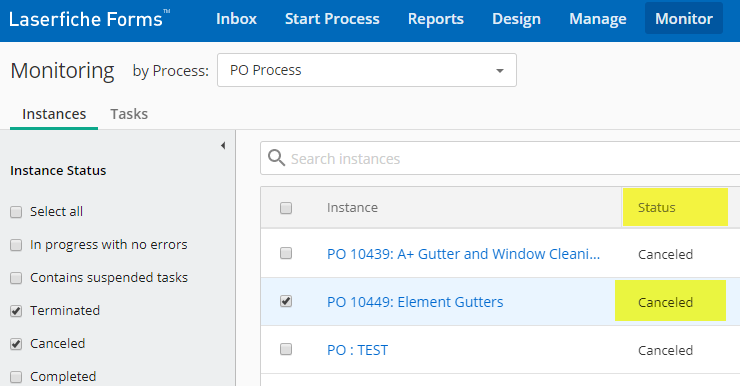
Task: Open the by Process dropdown arrow
Action: 499,71
